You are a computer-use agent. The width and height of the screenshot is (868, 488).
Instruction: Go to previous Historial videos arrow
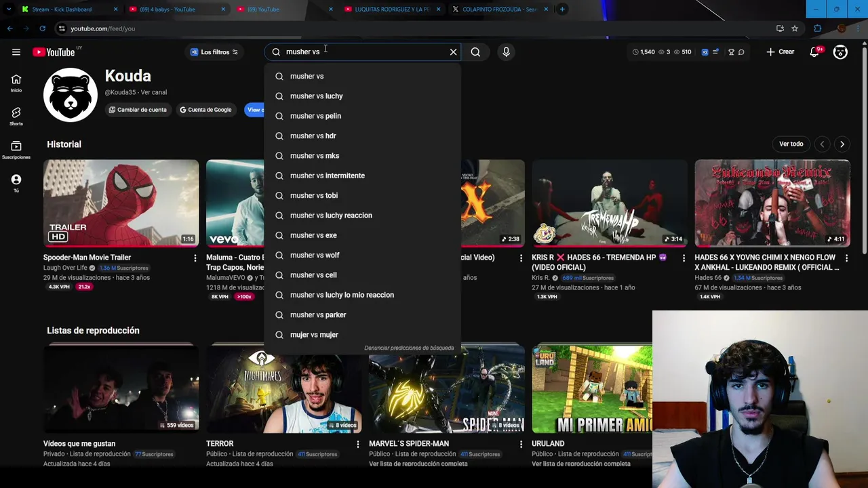pos(822,144)
